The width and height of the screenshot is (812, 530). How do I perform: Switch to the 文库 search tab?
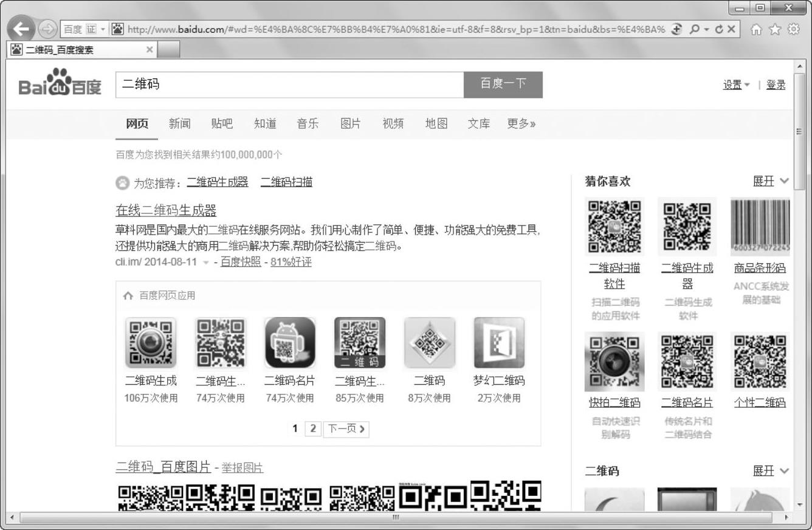478,124
